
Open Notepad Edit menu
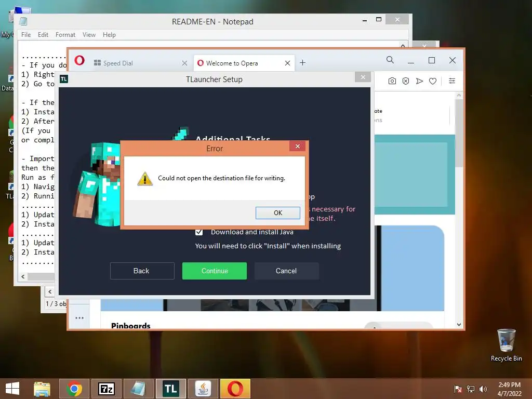pyautogui.click(x=43, y=35)
